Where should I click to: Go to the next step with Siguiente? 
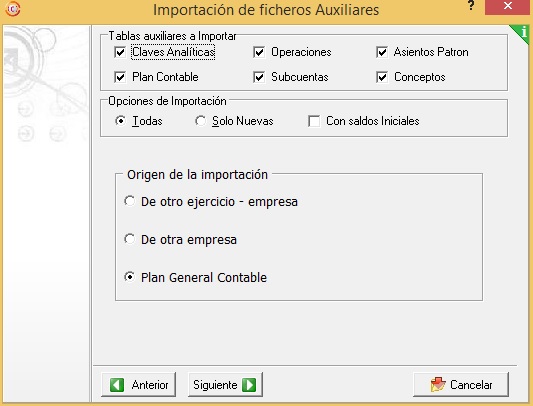225,385
